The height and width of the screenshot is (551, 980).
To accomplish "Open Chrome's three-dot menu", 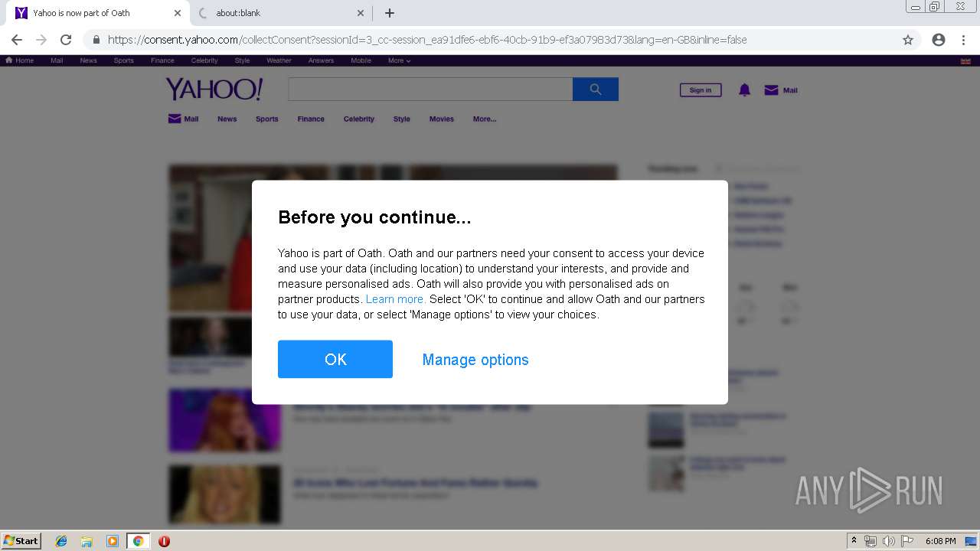I will [x=963, y=40].
